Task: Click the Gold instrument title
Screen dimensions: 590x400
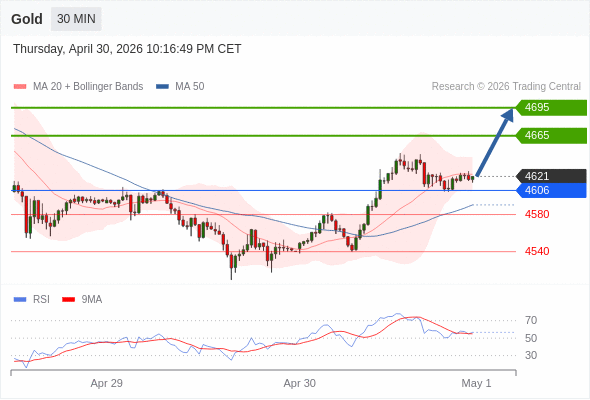Action: (27, 19)
